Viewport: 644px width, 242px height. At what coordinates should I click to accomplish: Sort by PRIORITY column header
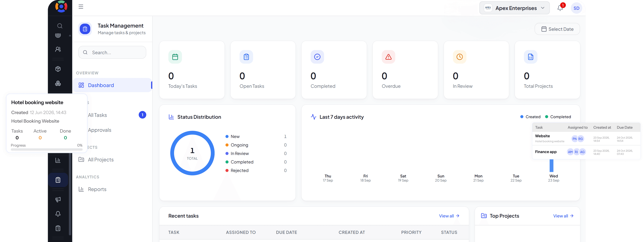(x=411, y=232)
